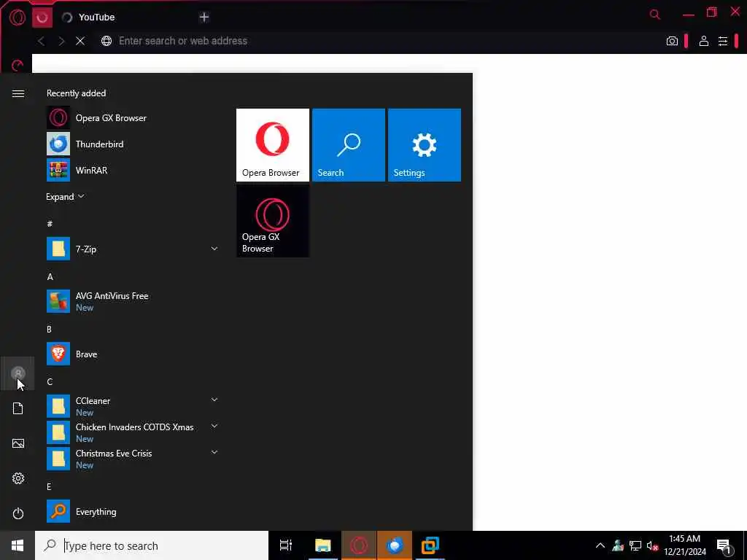The height and width of the screenshot is (560, 747).
Task: Click the search tabs magnifier icon
Action: (655, 15)
